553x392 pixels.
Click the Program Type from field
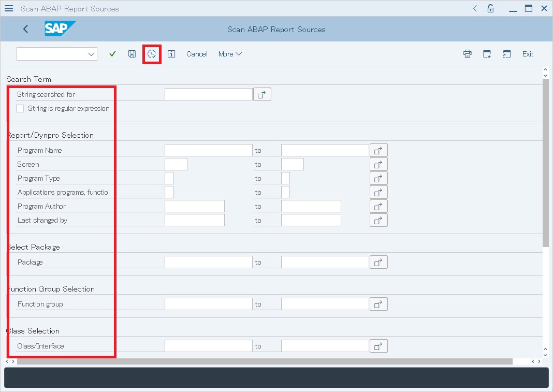tap(169, 178)
